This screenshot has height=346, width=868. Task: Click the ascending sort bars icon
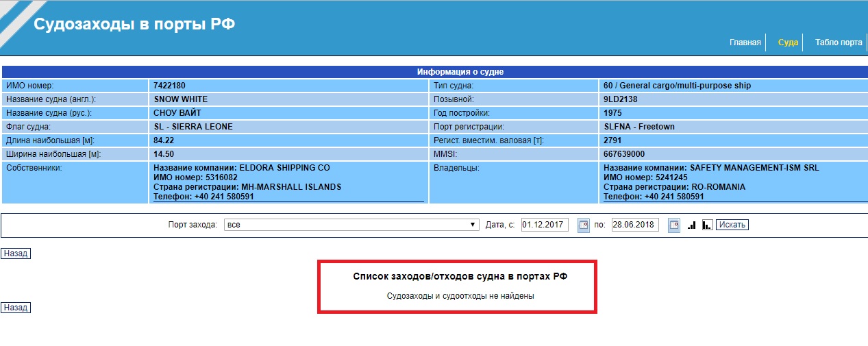coord(692,225)
